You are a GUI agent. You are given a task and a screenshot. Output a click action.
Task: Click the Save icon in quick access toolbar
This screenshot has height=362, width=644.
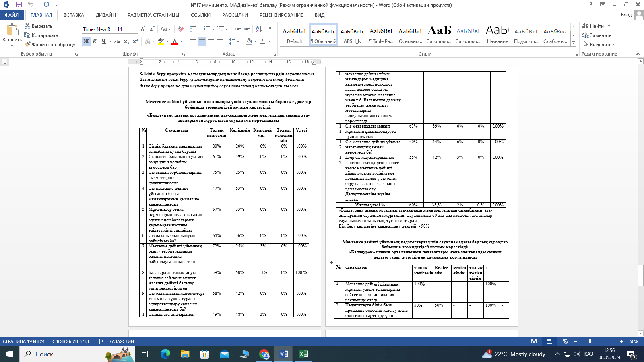click(19, 4)
